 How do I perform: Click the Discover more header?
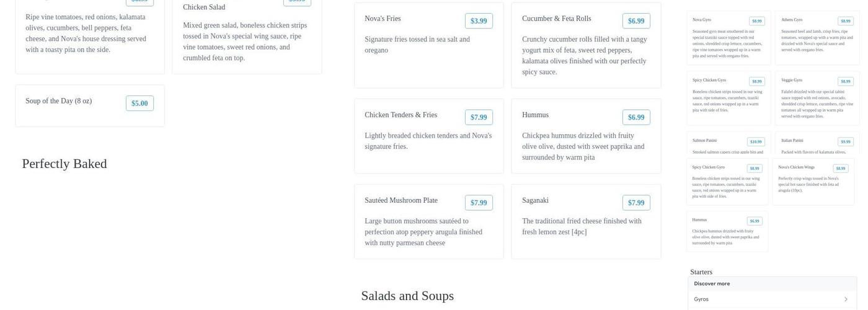pyautogui.click(x=712, y=284)
